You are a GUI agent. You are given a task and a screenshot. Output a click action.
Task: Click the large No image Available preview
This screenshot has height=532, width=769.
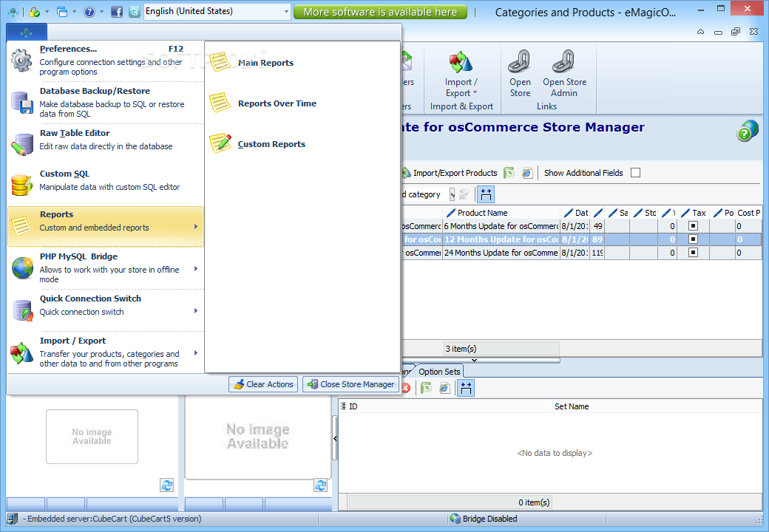point(258,437)
